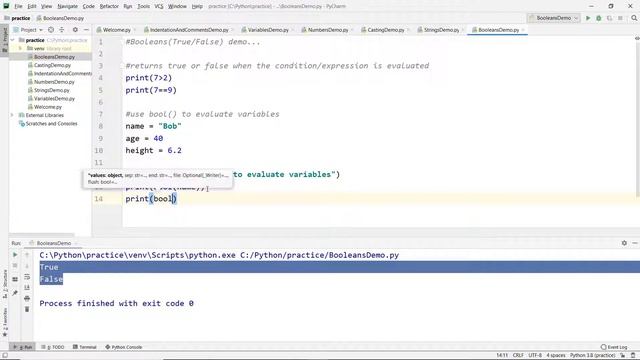640x360 pixels.
Task: Open the Python Console tool window
Action: pos(124,347)
